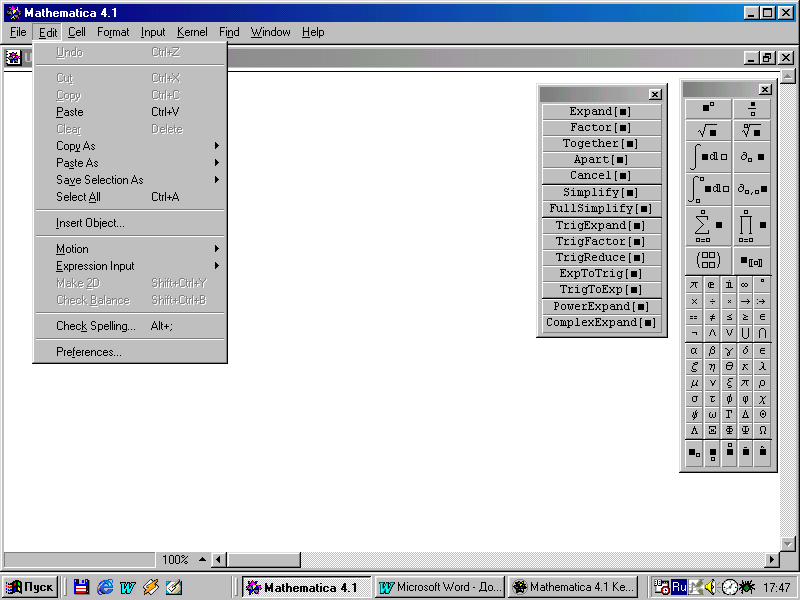Click the Together[■] palette button

pos(602,143)
